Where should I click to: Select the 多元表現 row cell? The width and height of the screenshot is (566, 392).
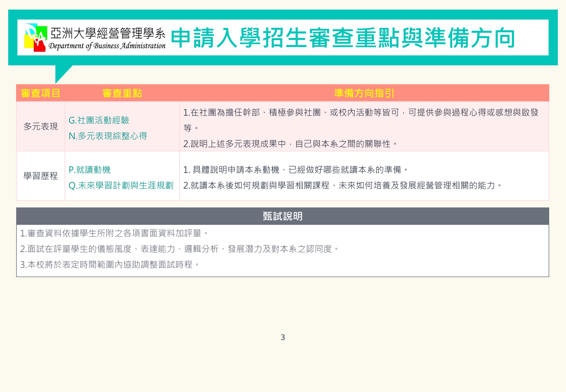coord(41,126)
